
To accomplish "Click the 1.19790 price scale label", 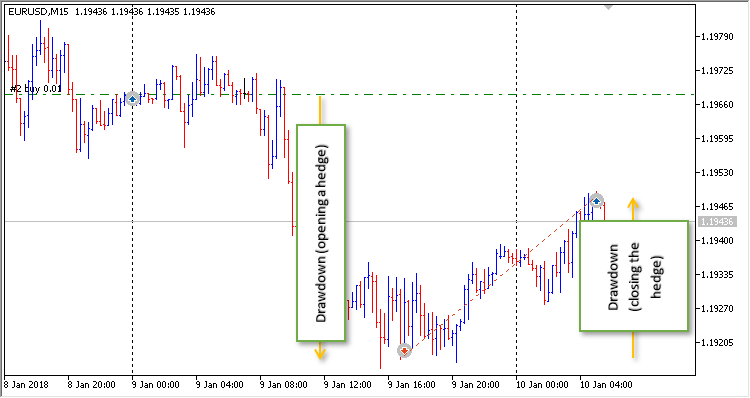I will point(717,36).
